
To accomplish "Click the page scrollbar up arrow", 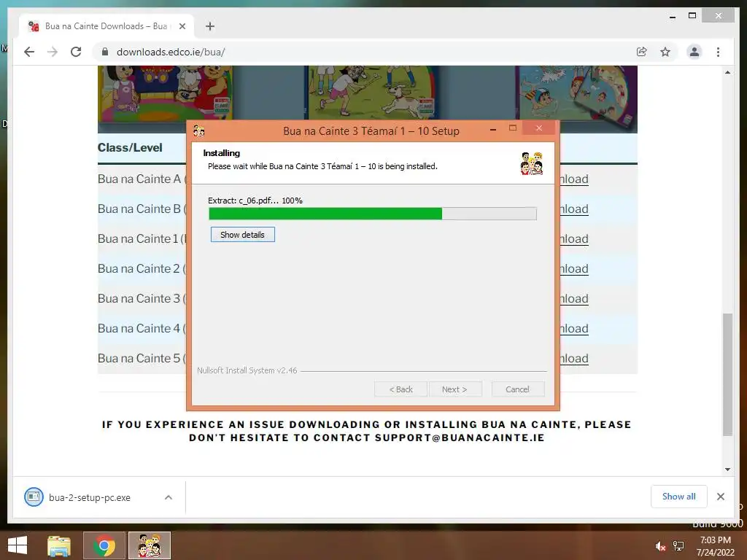I will tap(727, 72).
